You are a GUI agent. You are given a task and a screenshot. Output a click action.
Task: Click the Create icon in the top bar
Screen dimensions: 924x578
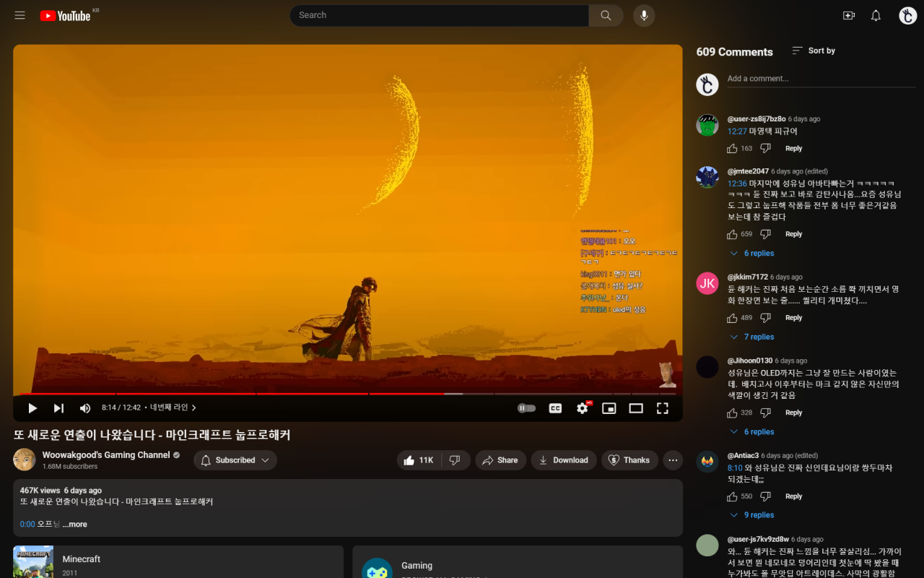click(x=849, y=15)
